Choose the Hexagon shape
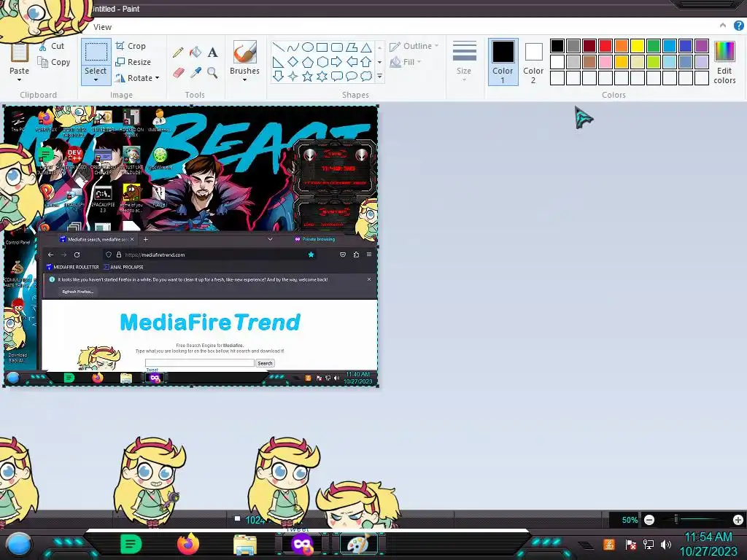 coord(322,62)
